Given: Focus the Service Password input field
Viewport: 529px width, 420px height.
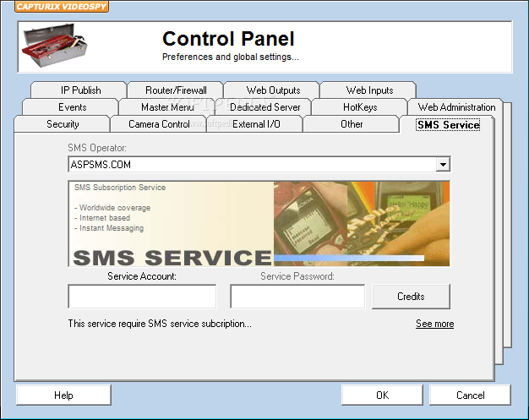Looking at the screenshot, I should click(x=297, y=296).
